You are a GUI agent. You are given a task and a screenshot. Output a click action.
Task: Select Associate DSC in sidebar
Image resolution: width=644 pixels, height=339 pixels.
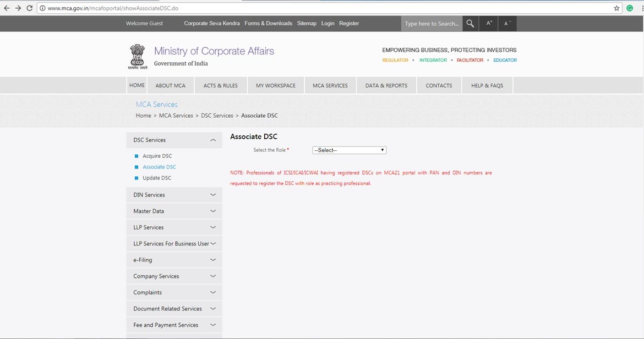tap(160, 167)
